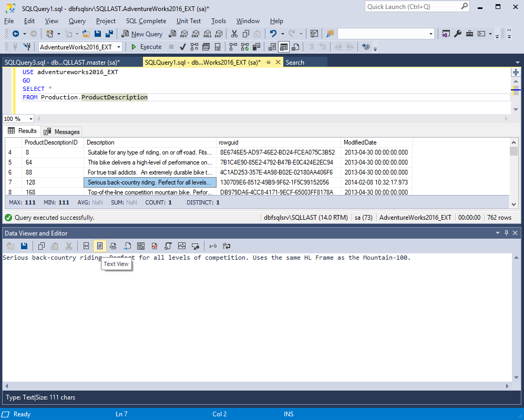Open the Query menu

(77, 21)
